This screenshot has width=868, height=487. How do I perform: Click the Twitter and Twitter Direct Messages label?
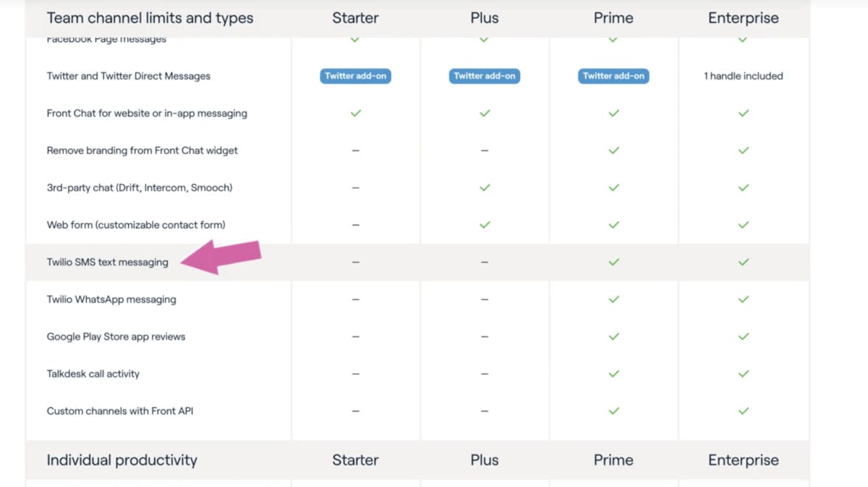click(128, 76)
